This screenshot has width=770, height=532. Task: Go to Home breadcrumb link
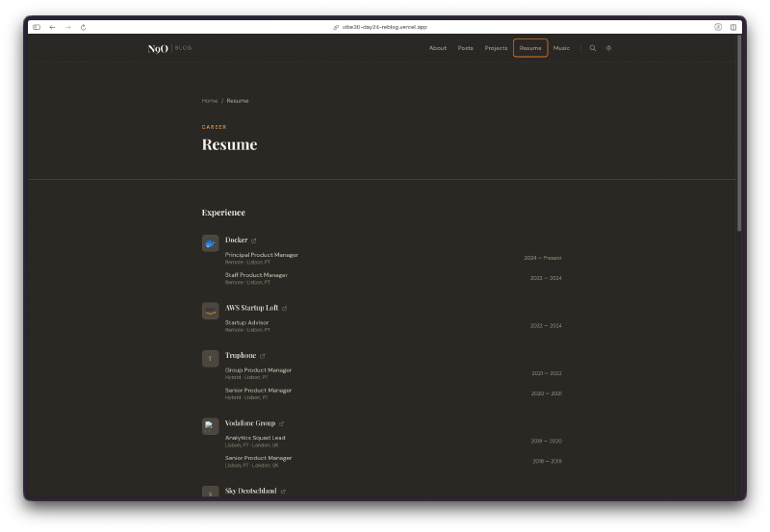(210, 101)
